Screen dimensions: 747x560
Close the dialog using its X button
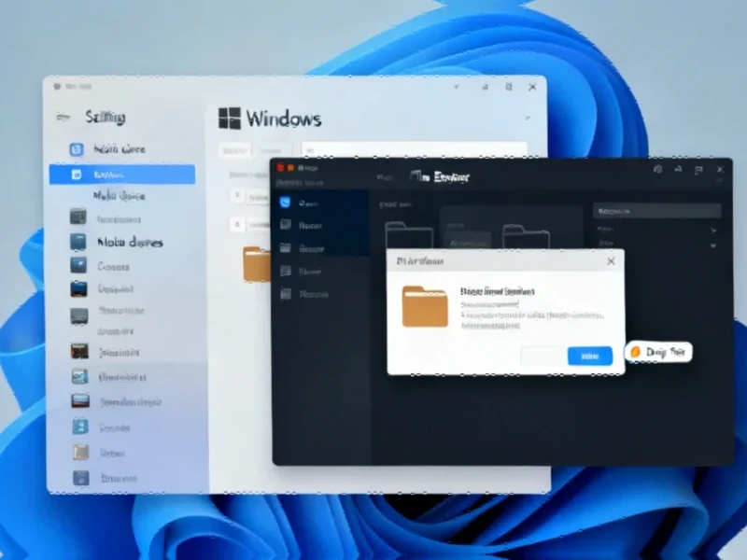point(611,261)
